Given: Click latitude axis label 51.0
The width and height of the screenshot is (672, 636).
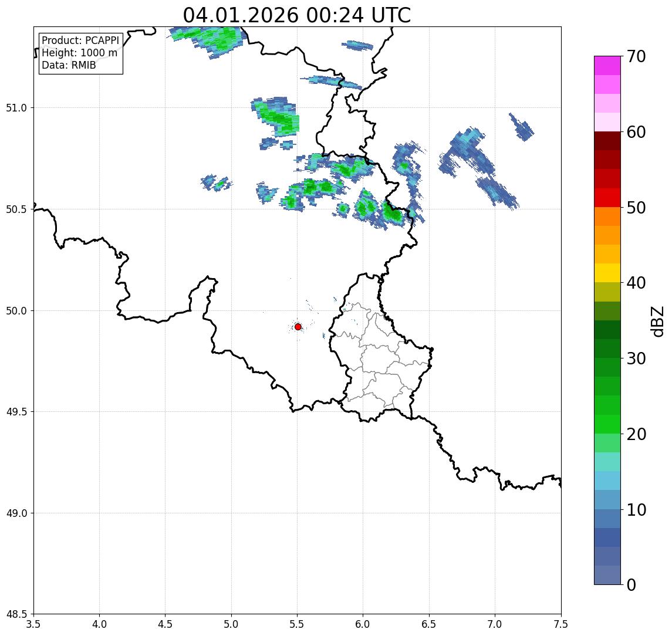Looking at the screenshot, I should point(16,108).
